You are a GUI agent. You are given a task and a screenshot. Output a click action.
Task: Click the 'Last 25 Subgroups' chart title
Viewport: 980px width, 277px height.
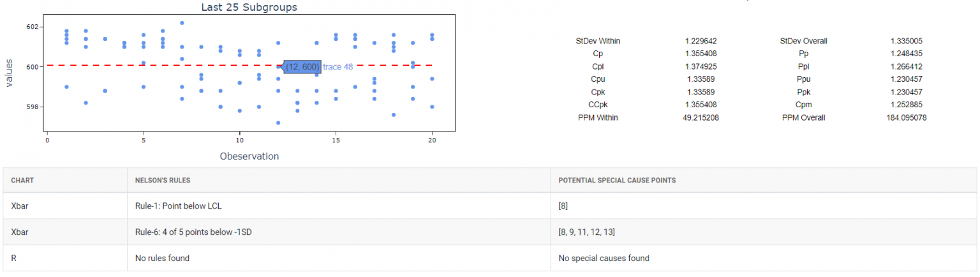tap(249, 8)
